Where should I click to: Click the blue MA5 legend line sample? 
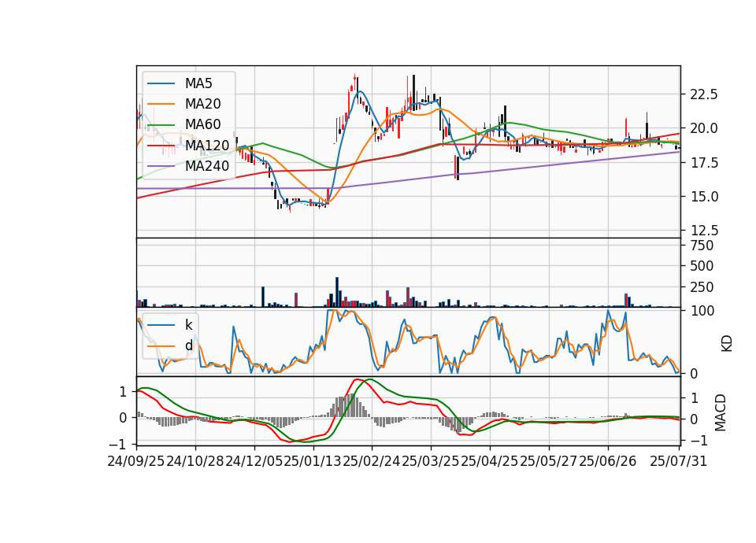pyautogui.click(x=161, y=84)
